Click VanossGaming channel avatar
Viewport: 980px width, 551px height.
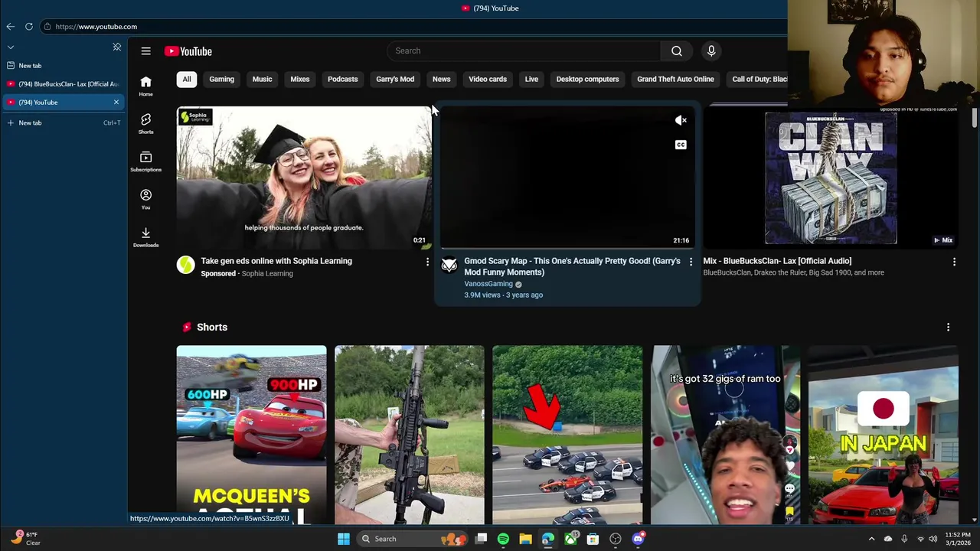pos(449,265)
